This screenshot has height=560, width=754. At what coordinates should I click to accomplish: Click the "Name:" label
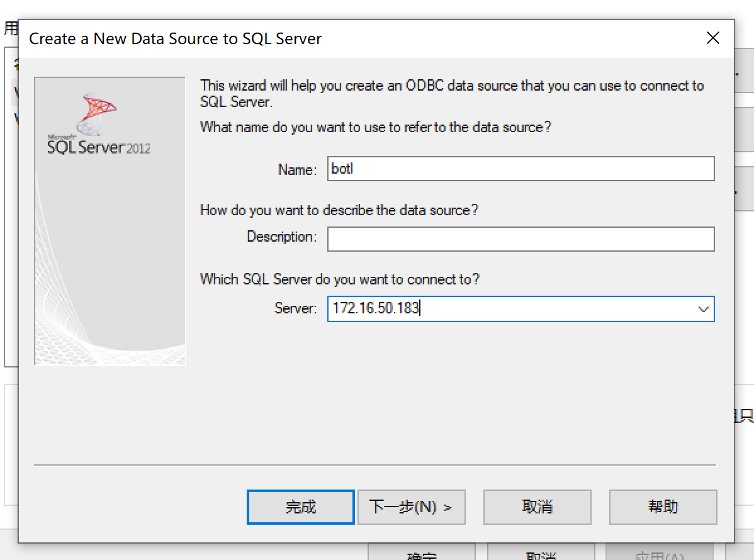point(297,170)
